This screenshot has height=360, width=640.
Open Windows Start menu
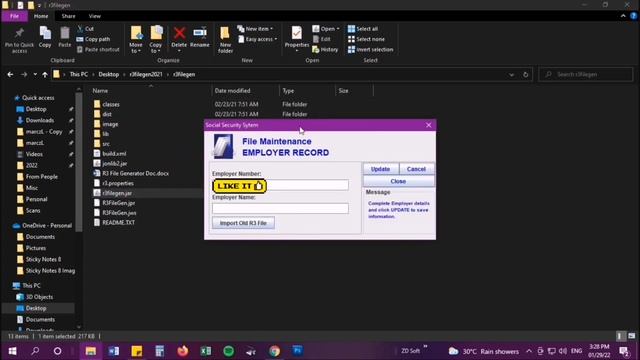pos(12,351)
